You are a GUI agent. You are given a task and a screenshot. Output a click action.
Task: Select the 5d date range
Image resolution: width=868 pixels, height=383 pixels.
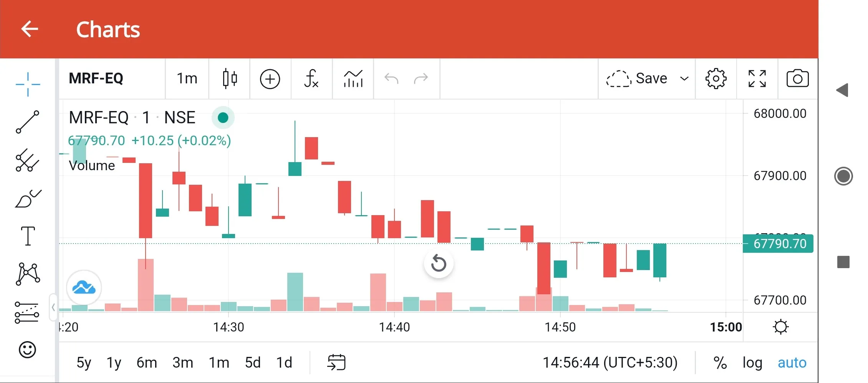(x=253, y=363)
